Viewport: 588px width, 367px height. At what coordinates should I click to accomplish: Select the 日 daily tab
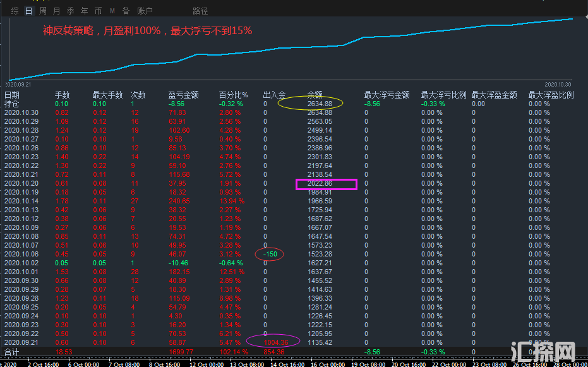(28, 11)
